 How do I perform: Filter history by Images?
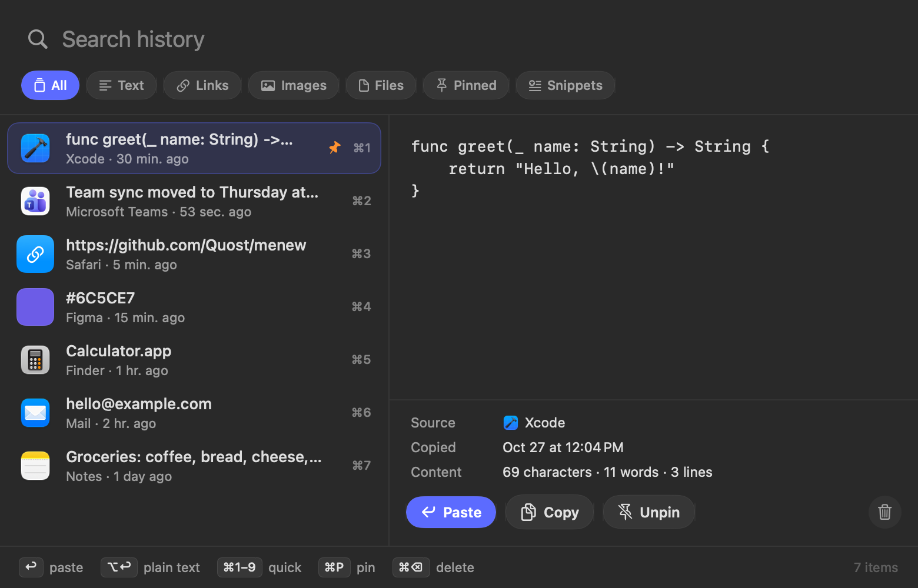pos(293,85)
